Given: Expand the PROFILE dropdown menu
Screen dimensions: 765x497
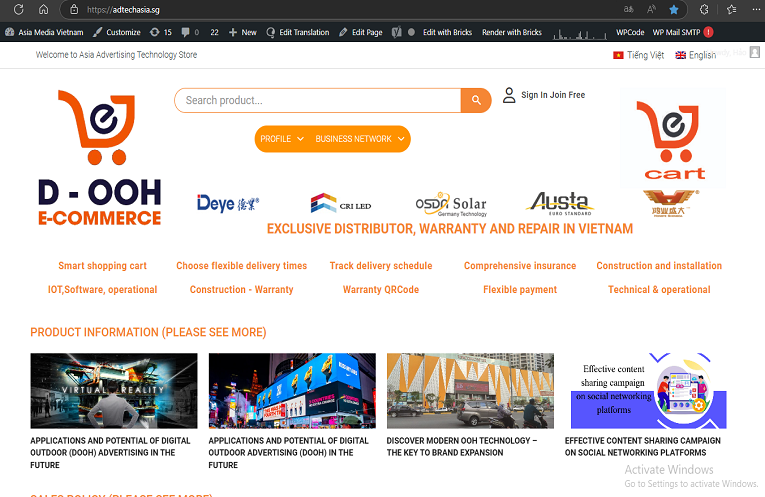Looking at the screenshot, I should (282, 139).
